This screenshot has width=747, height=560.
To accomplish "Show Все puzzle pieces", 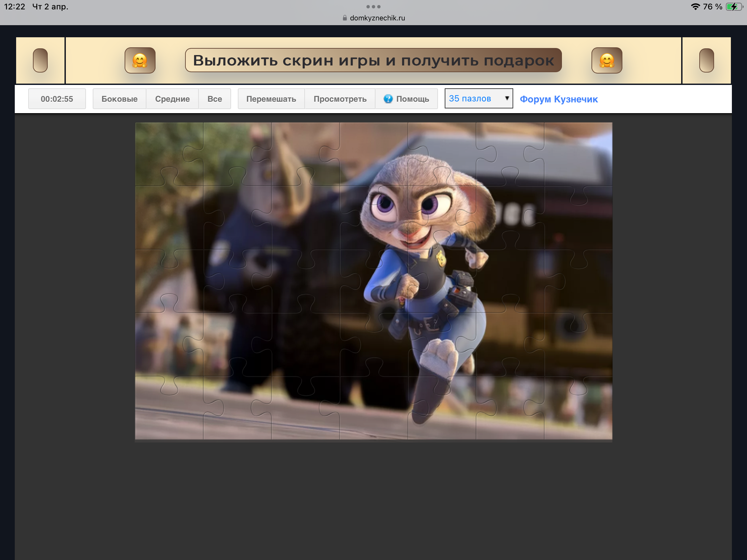I will pyautogui.click(x=214, y=99).
